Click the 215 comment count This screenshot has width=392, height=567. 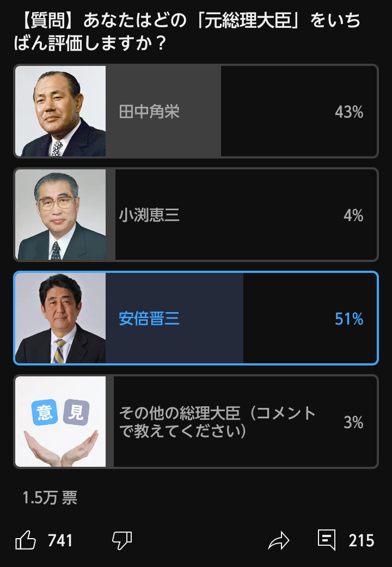point(362,541)
